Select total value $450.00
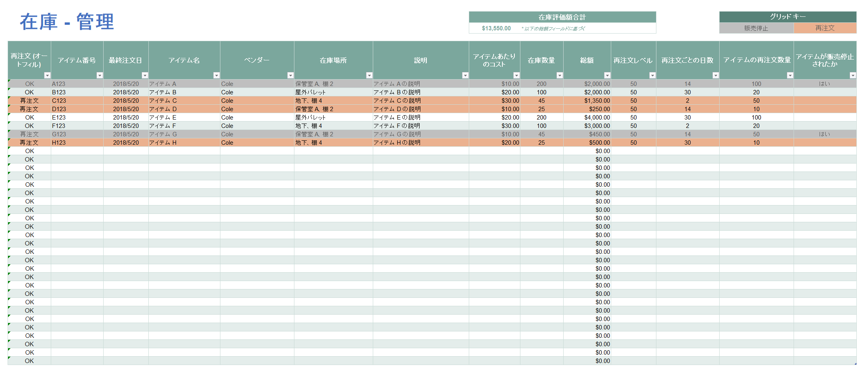This screenshot has height=379, width=868. 587,134
